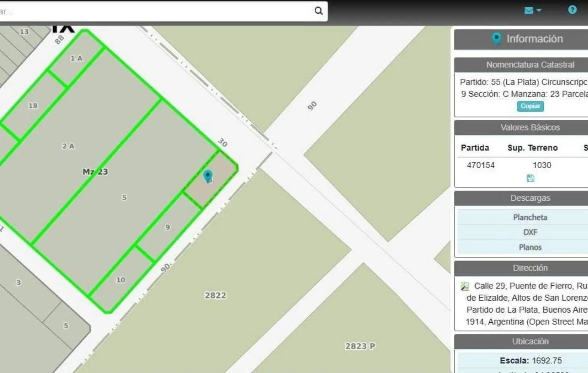Select parcel 10 on the map

(x=121, y=280)
